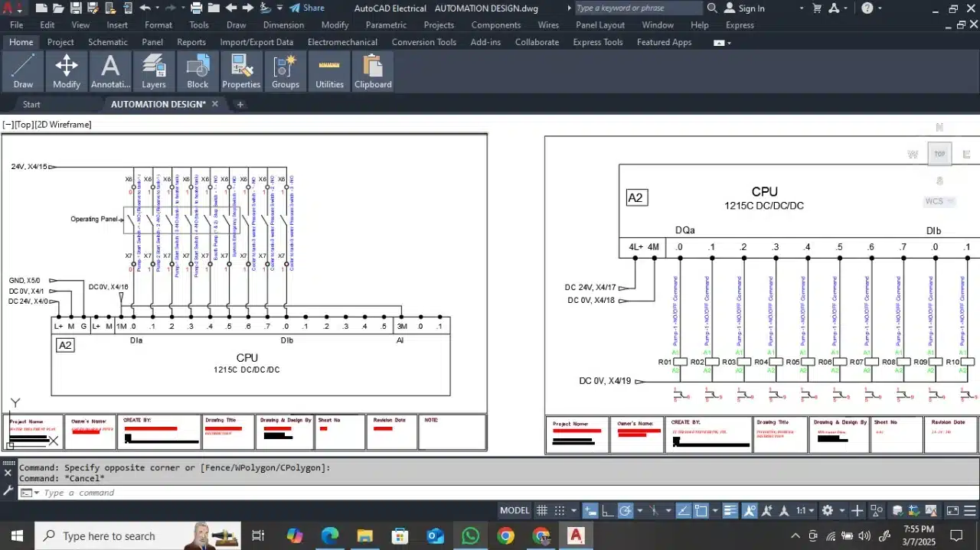Screen dimensions: 980x550
Task: Expand the quick access toolbar customize arrow
Action: (279, 8)
